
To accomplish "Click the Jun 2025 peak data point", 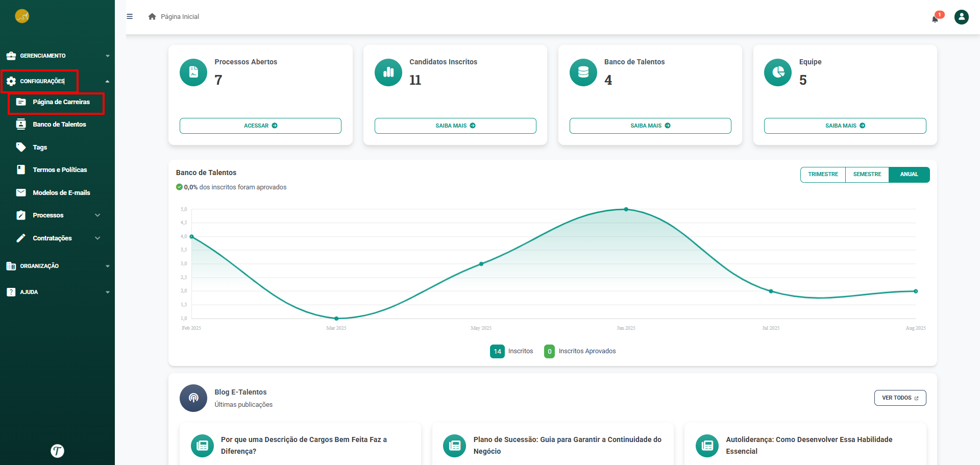I will point(626,209).
